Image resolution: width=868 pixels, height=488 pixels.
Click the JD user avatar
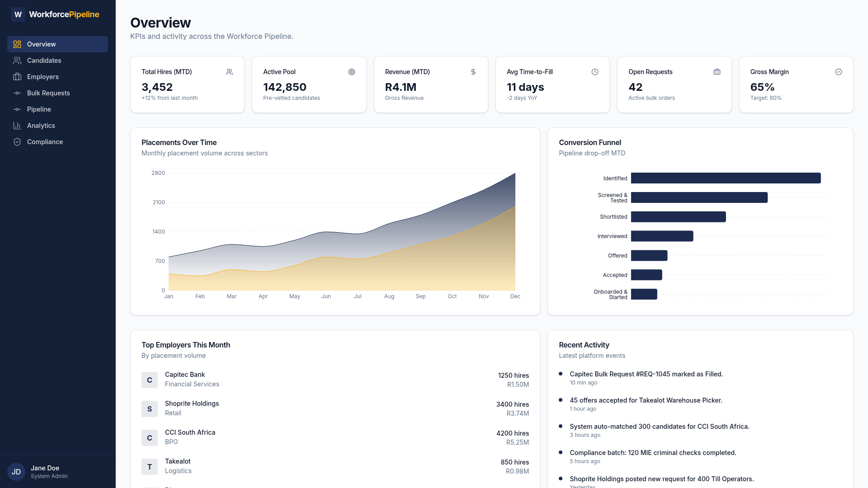click(16, 472)
